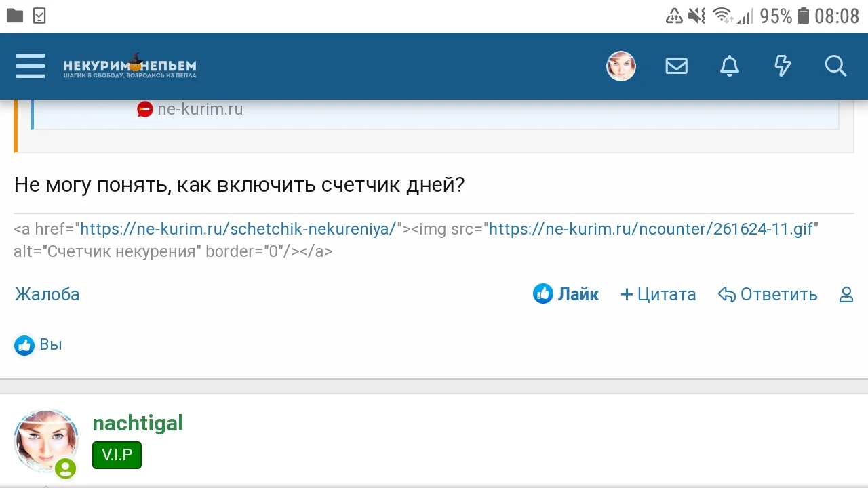The width and height of the screenshot is (868, 488).
Task: Open the Некурим Непьем site logo
Action: (129, 66)
